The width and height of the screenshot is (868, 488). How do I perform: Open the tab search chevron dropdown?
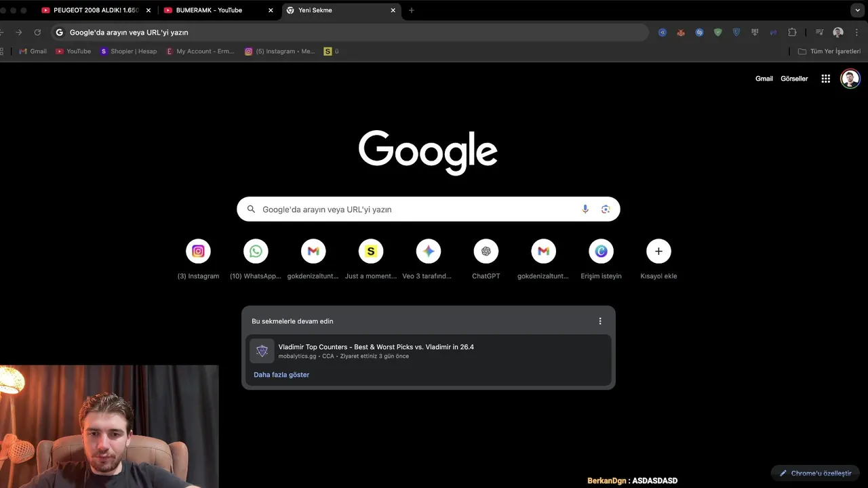857,10
